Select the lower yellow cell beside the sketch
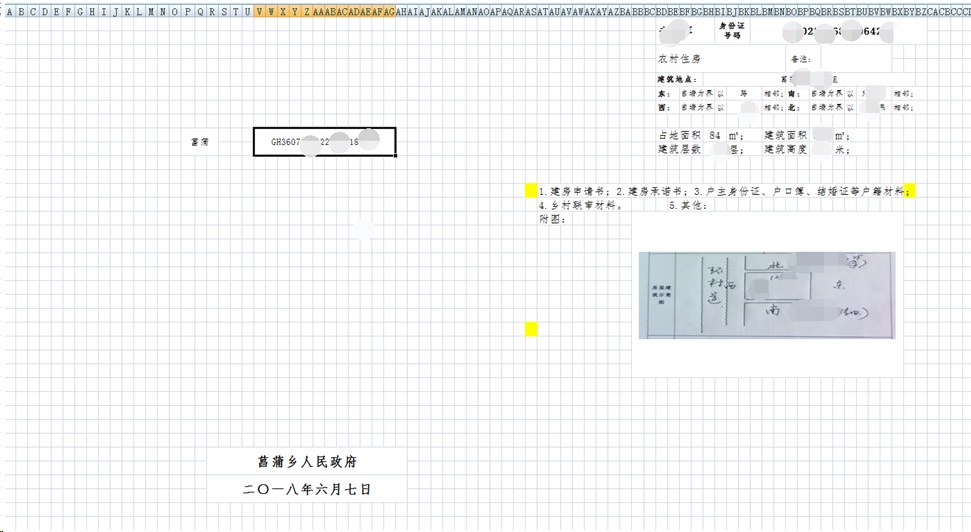Screen dimensions: 971x532 [x=531, y=328]
